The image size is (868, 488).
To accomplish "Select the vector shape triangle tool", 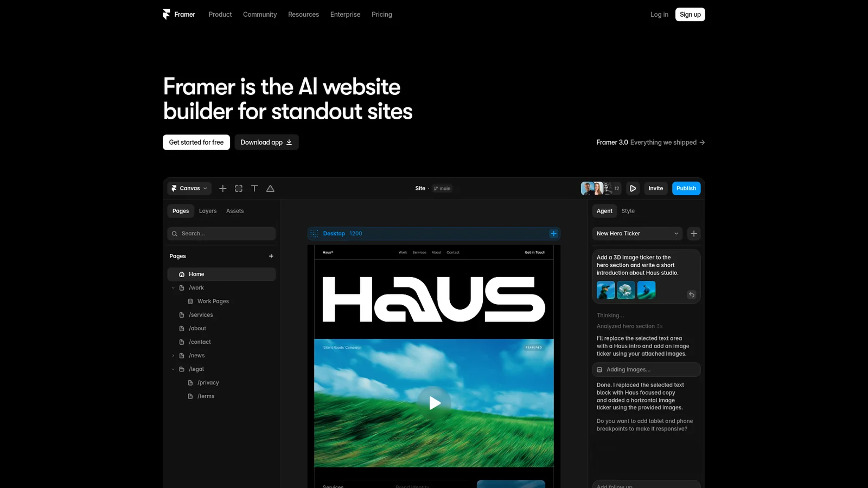I will (270, 188).
